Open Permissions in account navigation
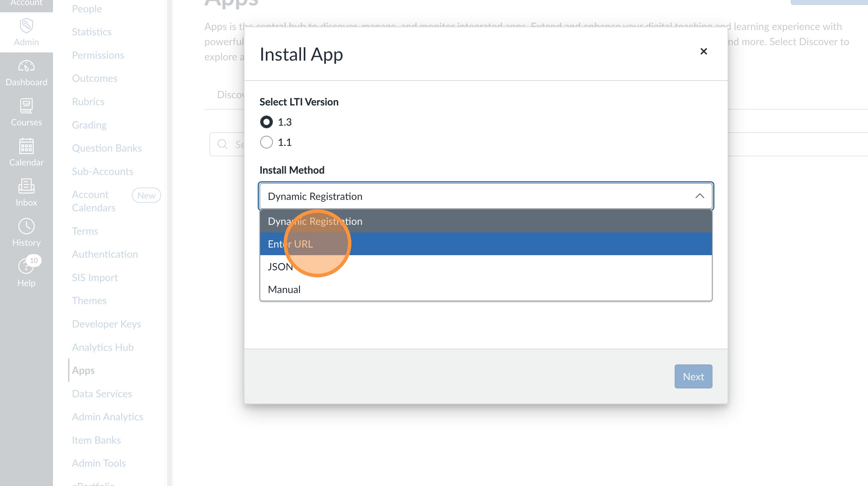The width and height of the screenshot is (868, 486). coord(98,55)
